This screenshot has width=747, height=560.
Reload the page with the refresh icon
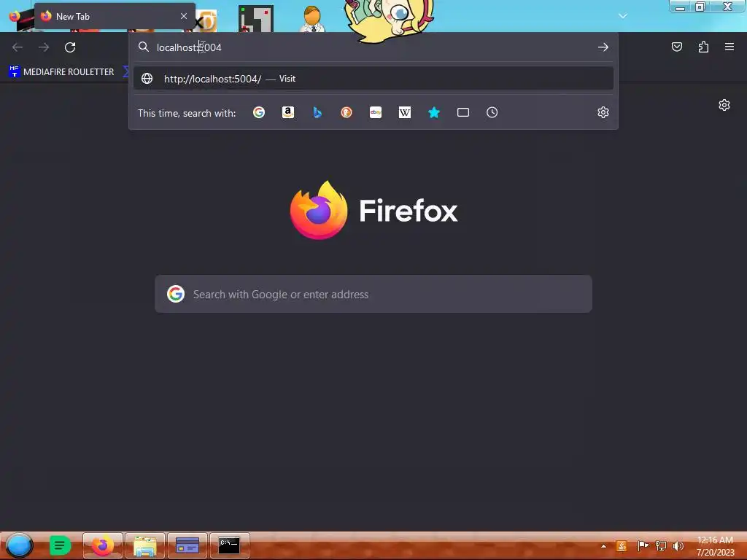(x=70, y=47)
